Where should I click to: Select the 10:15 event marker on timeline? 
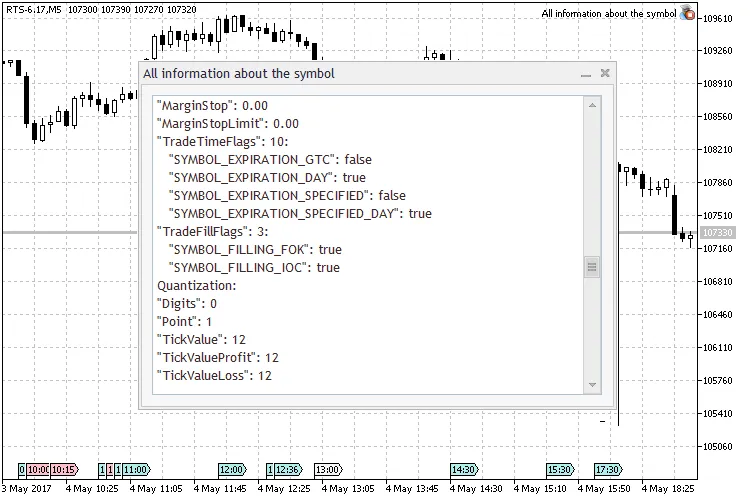click(x=63, y=469)
